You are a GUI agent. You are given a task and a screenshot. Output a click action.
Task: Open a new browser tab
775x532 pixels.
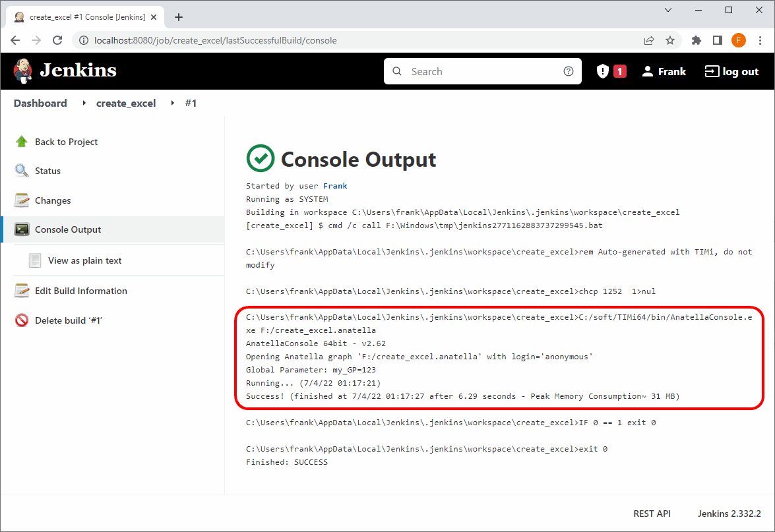pyautogui.click(x=179, y=17)
